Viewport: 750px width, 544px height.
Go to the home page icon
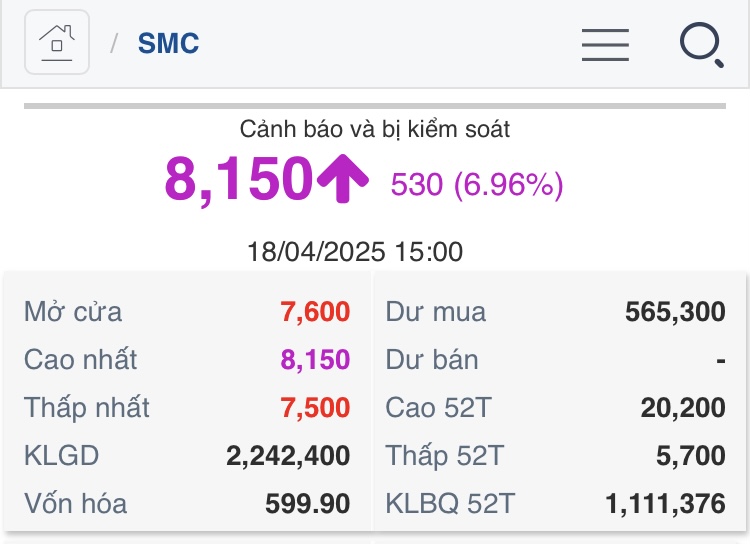(57, 43)
